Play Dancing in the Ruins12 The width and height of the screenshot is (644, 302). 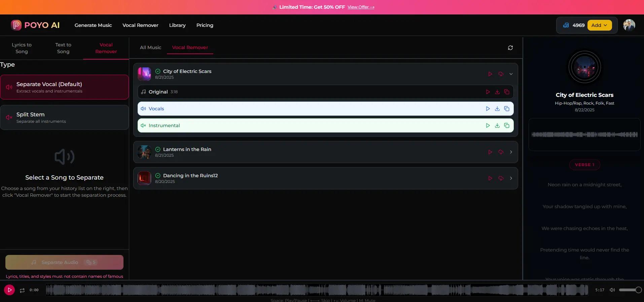pos(490,178)
